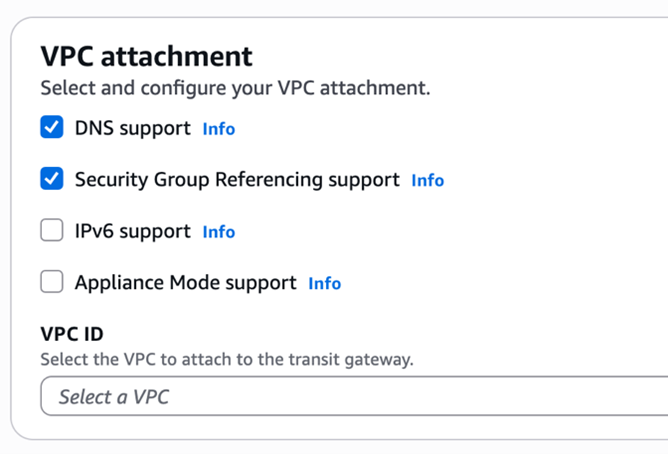Click the 'Select a VPC' placeholder text
668x454 pixels.
tap(114, 397)
